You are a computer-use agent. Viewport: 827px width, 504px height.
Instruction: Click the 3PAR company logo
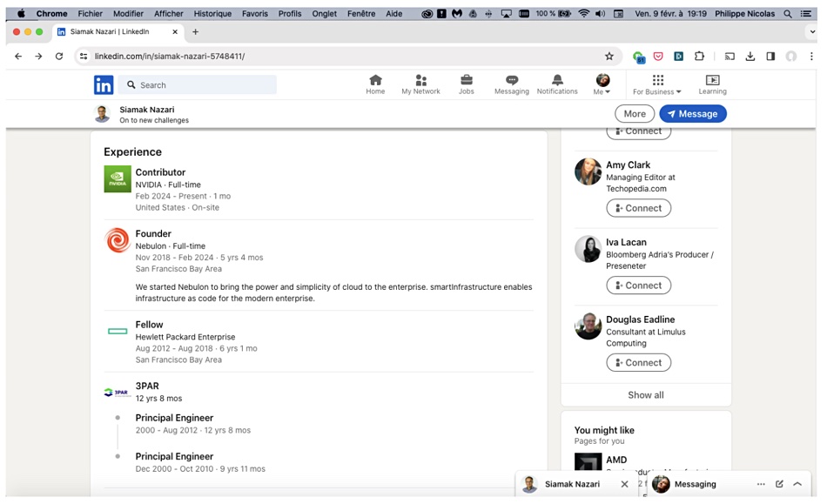point(118,393)
